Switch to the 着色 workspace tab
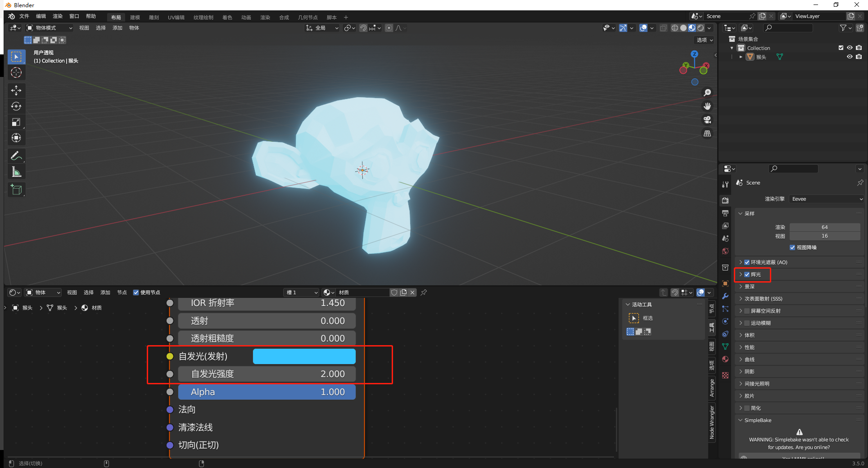 [x=227, y=18]
